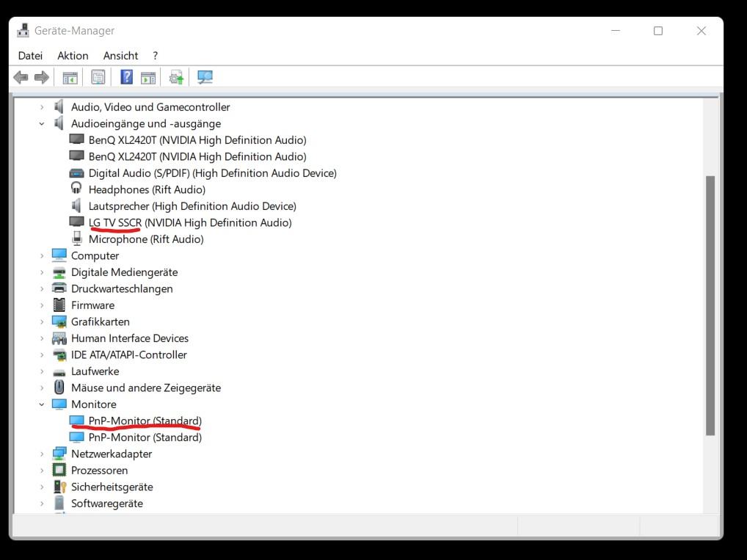This screenshot has width=747, height=560.
Task: Click the Human Interface Devices icon
Action: coord(59,338)
